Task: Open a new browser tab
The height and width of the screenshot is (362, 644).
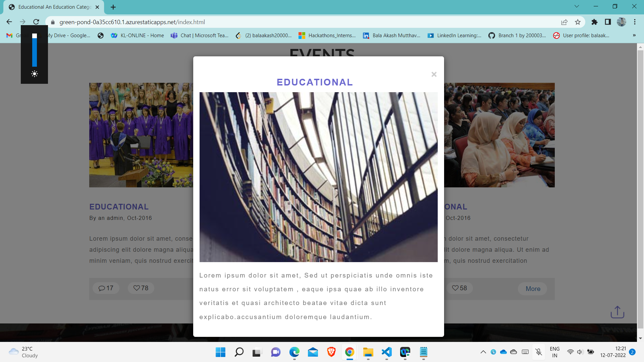Action: [x=113, y=7]
